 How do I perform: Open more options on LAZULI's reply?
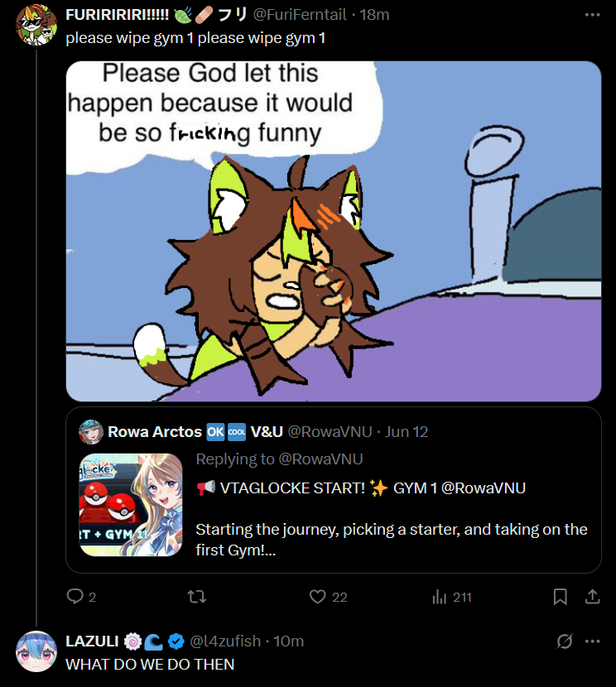[592, 641]
